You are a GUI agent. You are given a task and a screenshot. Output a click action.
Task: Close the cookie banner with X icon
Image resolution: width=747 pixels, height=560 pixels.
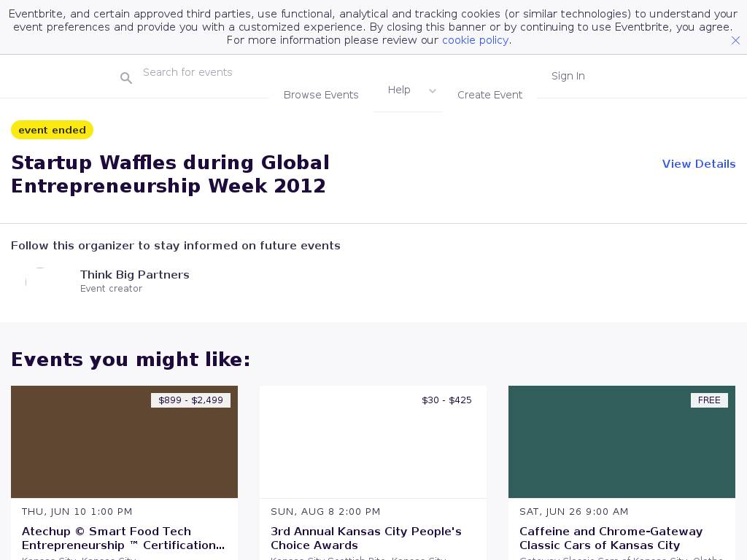coord(735,41)
